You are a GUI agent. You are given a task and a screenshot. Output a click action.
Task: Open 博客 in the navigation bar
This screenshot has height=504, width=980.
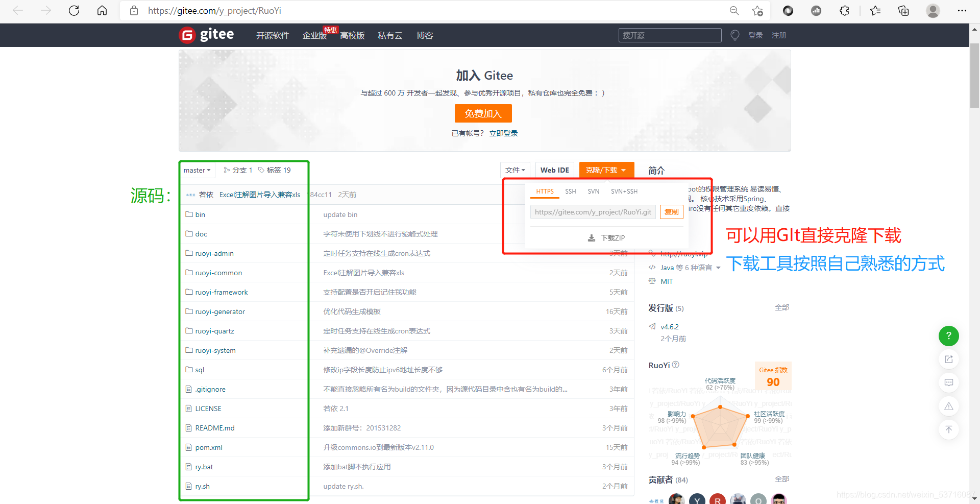click(425, 35)
